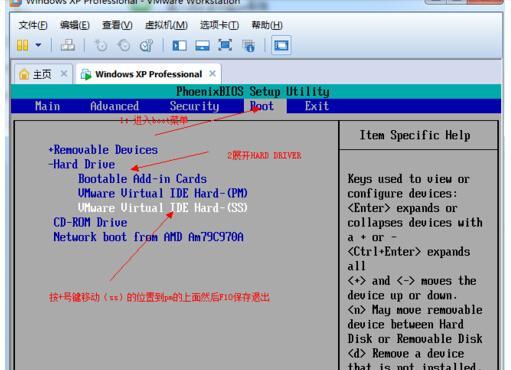Click the VM icon on XP tab
Image resolution: width=511 pixels, height=370 pixels.
[x=86, y=74]
